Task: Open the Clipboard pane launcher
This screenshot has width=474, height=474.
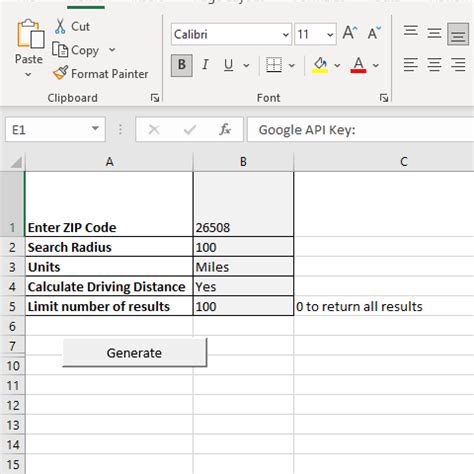Action: pyautogui.click(x=155, y=98)
